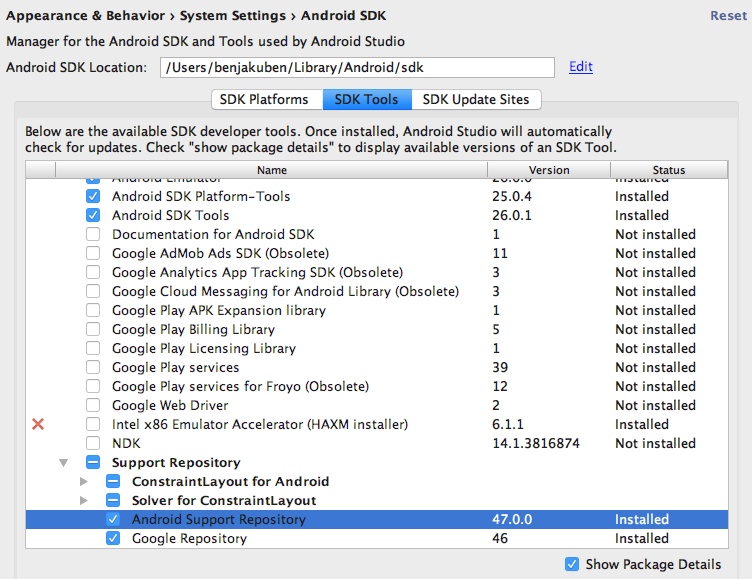This screenshot has height=579, width=752.
Task: Click System Settings breadcrumb
Action: (x=233, y=16)
